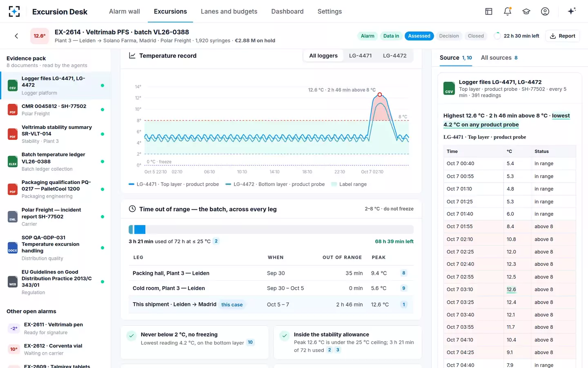Viewport: 588px width, 368px height.
Task: Select the Alarm stage pill
Action: pyautogui.click(x=367, y=36)
